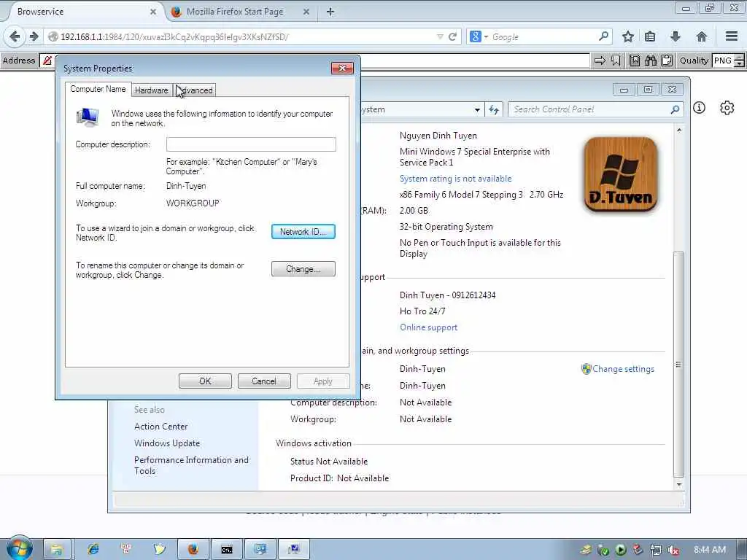Image resolution: width=747 pixels, height=560 pixels.
Task: Click the Firefox forward arrow
Action: tap(34, 36)
